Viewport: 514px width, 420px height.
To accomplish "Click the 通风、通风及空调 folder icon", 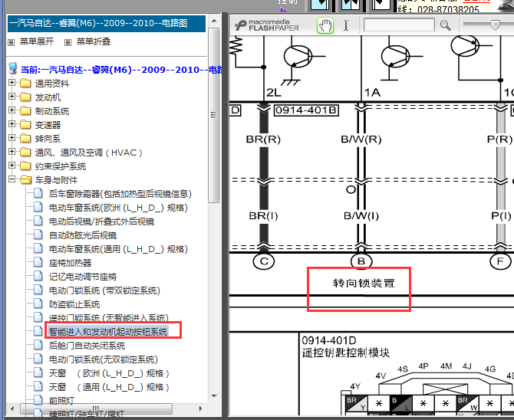I will click(25, 152).
